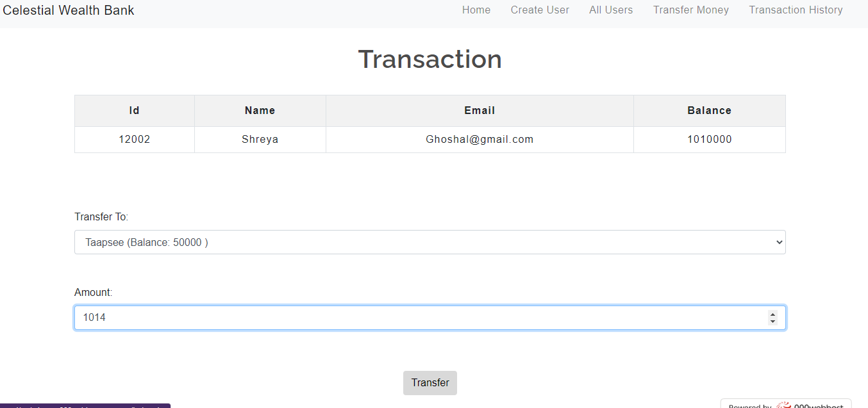
Task: Click the Balance column header
Action: point(709,110)
